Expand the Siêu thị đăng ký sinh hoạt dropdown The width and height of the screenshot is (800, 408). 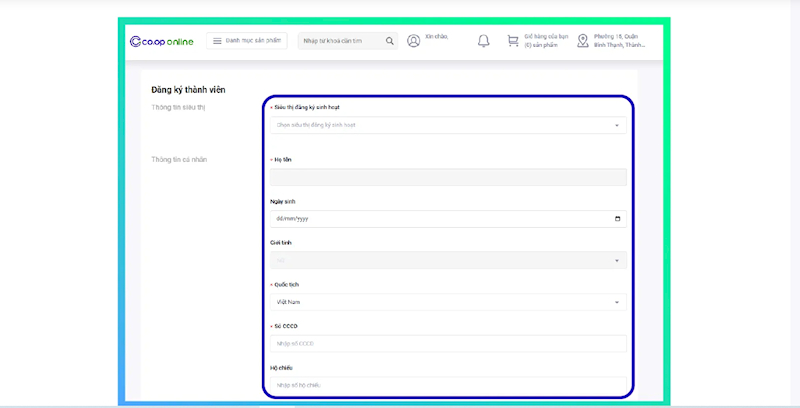point(616,126)
